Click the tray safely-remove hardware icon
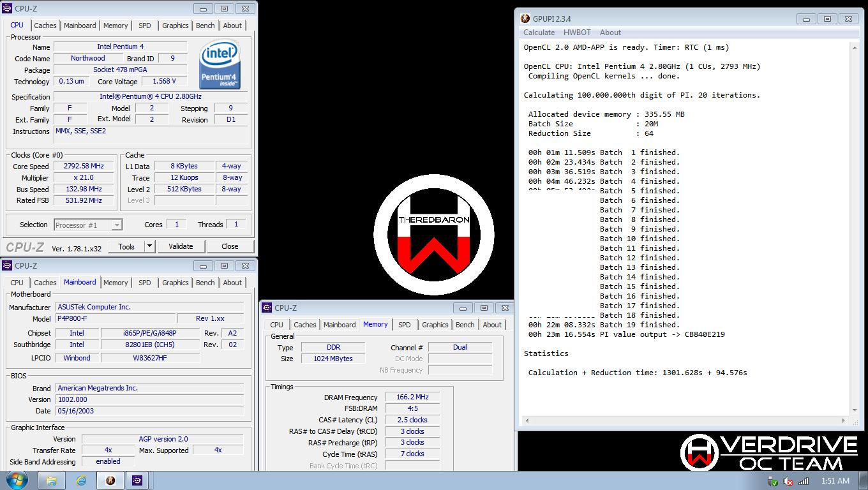868x490 pixels. 773,481
